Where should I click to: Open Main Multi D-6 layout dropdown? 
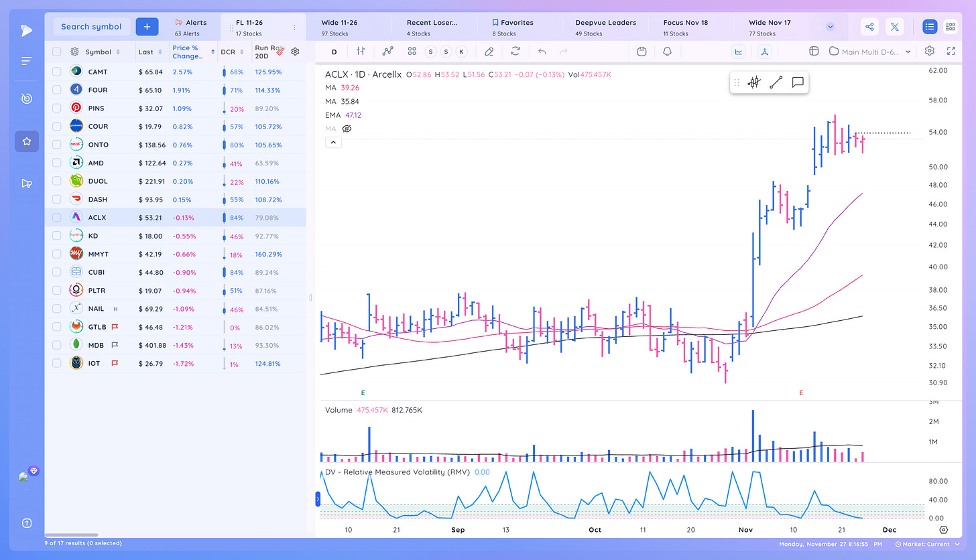click(x=870, y=51)
